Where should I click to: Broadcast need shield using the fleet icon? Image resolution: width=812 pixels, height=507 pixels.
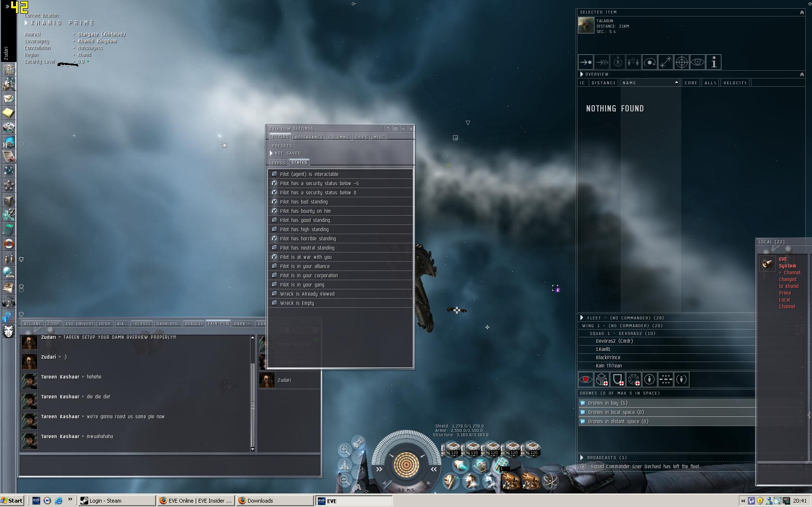(618, 380)
